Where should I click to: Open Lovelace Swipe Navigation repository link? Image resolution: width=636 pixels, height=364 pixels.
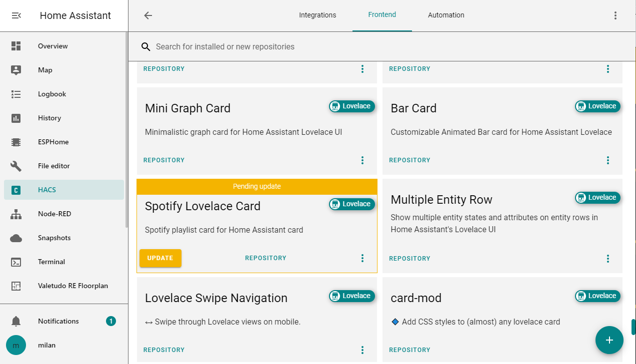coord(164,350)
